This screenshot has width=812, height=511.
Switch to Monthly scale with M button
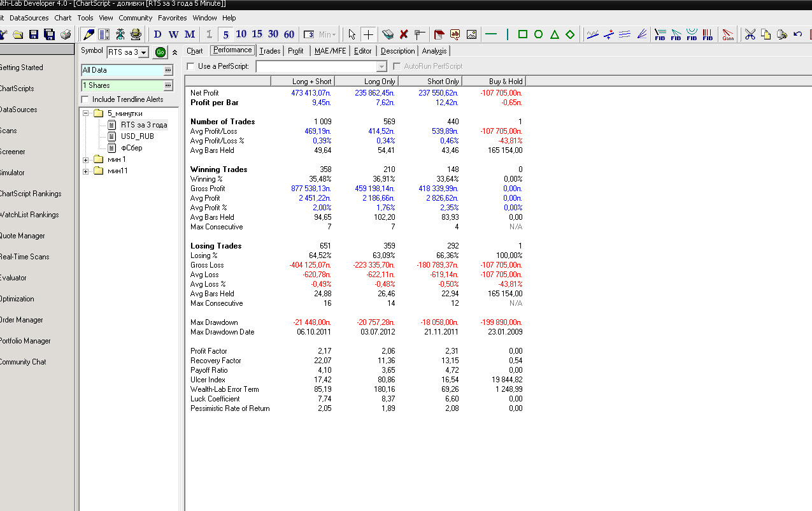pyautogui.click(x=190, y=34)
